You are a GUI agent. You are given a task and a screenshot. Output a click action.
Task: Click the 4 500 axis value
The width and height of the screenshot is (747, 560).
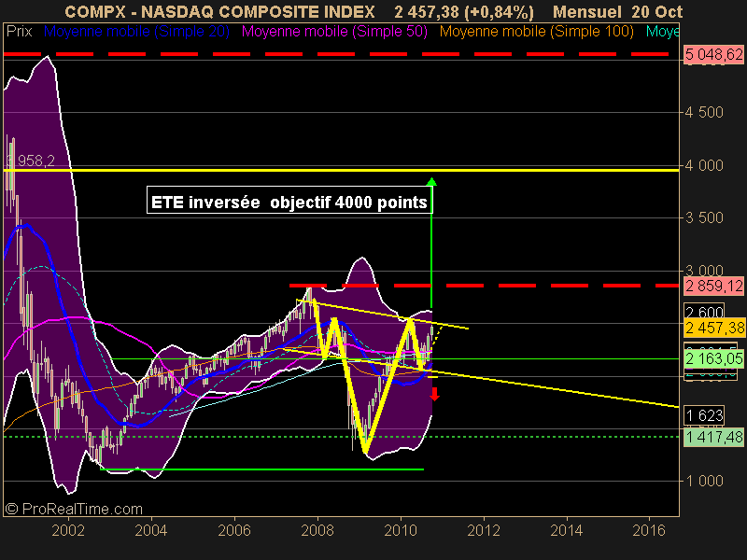[x=704, y=112]
